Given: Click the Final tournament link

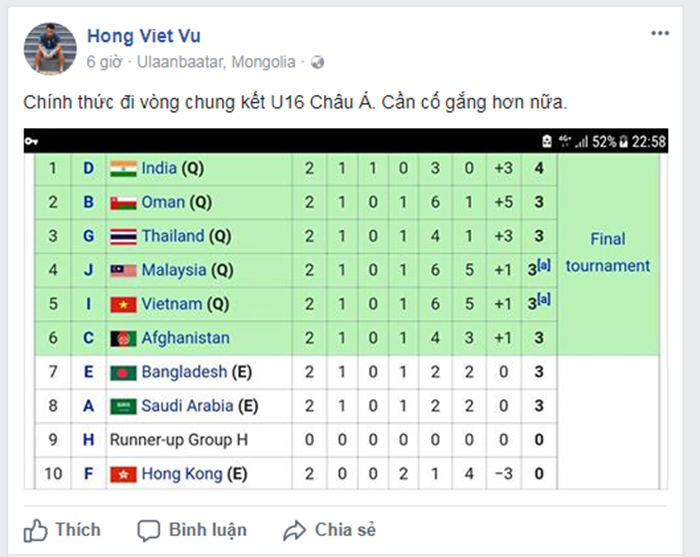Looking at the screenshot, I should 607,253.
